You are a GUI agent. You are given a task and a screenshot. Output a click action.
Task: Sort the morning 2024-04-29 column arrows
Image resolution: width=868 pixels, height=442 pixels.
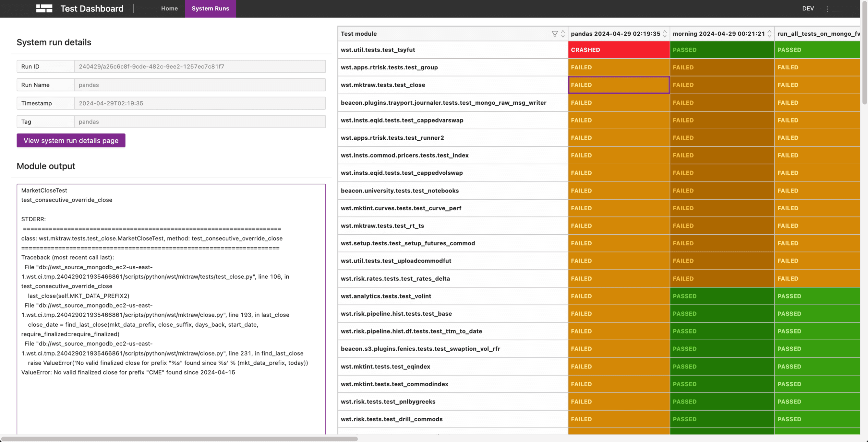click(x=769, y=34)
